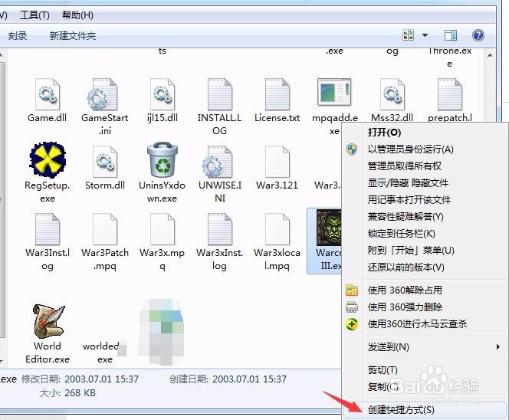Open the 帮助(H) menu
This screenshot has width=509, height=420.
[x=77, y=15]
